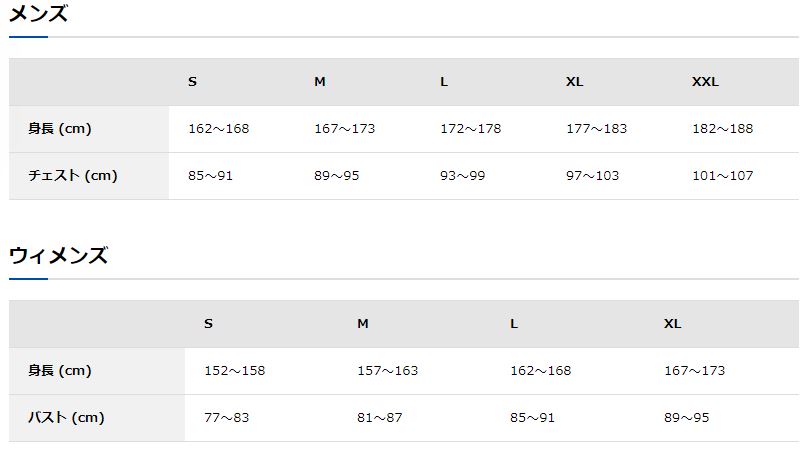The width and height of the screenshot is (807, 453).
Task: Select the XL column header in women's table
Action: coord(672,324)
